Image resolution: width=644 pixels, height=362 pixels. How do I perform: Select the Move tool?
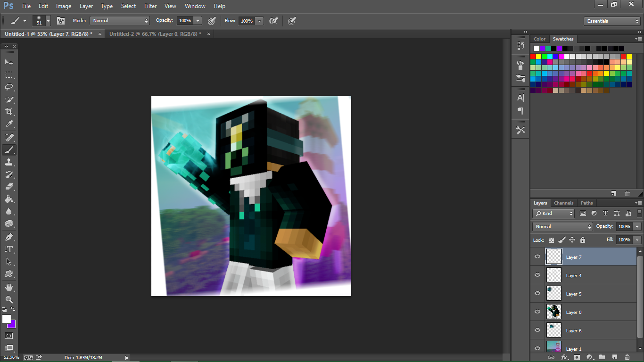[9, 62]
